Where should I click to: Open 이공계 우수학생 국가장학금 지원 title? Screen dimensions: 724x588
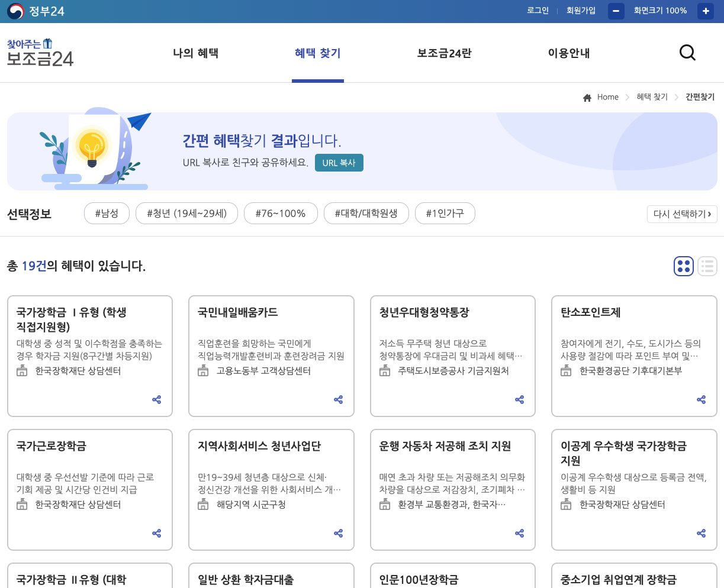[624, 453]
